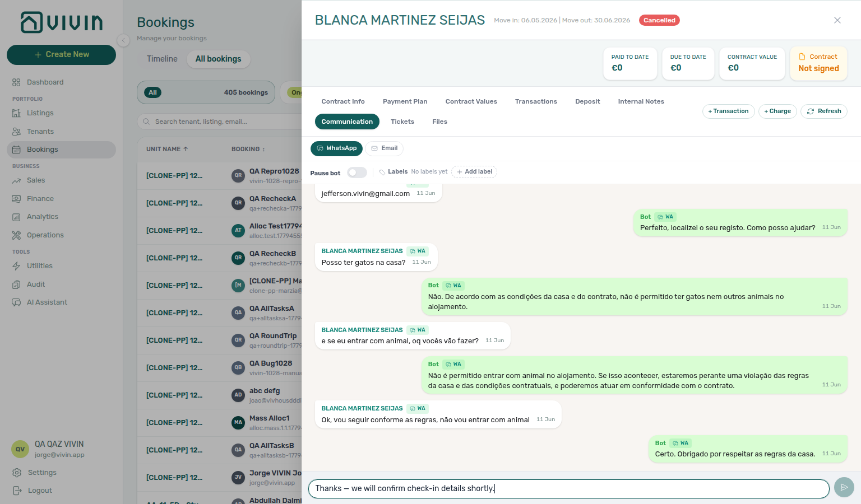The width and height of the screenshot is (861, 504).
Task: Open the Contract Info tab
Action: pyautogui.click(x=343, y=101)
